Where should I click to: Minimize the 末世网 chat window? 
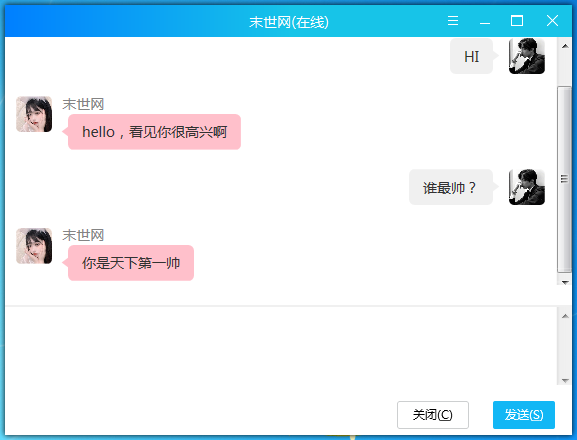point(485,21)
